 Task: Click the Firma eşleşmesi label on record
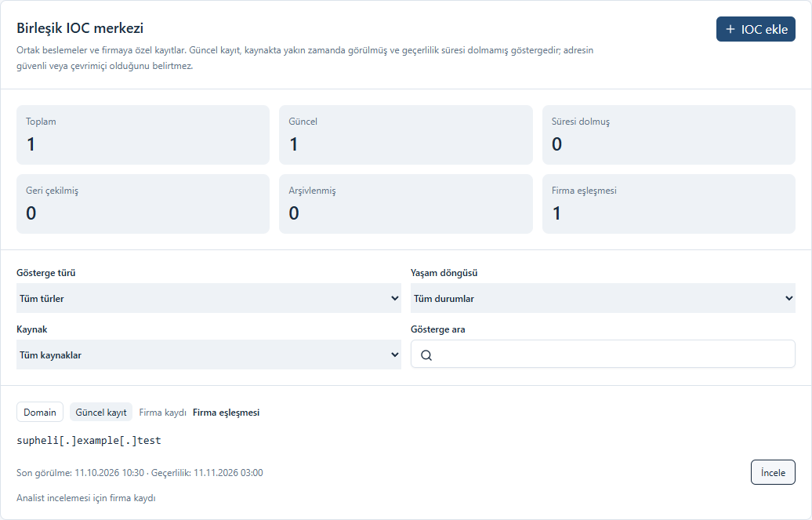coord(226,413)
